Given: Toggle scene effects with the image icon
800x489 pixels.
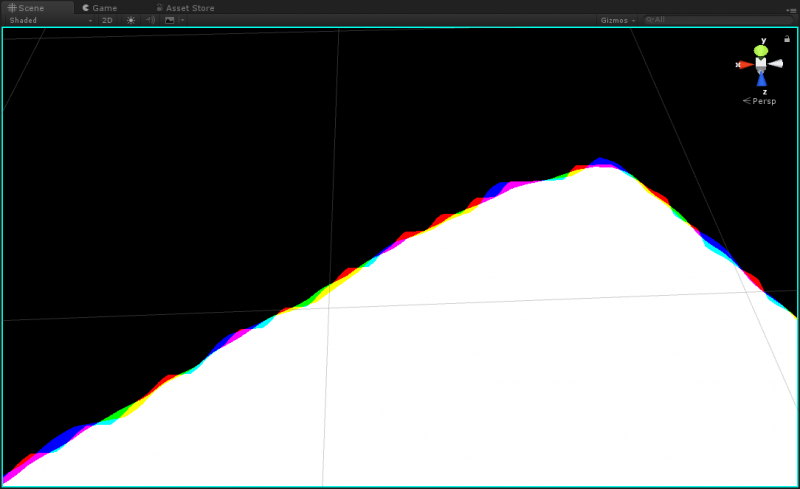Looking at the screenshot, I should coord(169,20).
